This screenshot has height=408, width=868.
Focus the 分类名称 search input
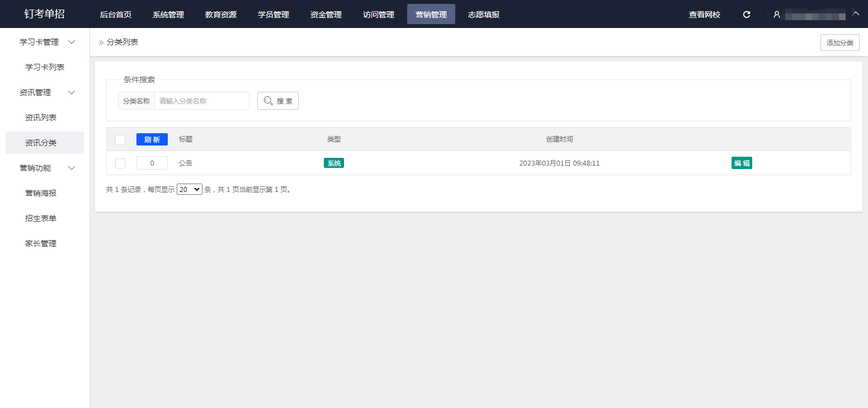[x=202, y=101]
